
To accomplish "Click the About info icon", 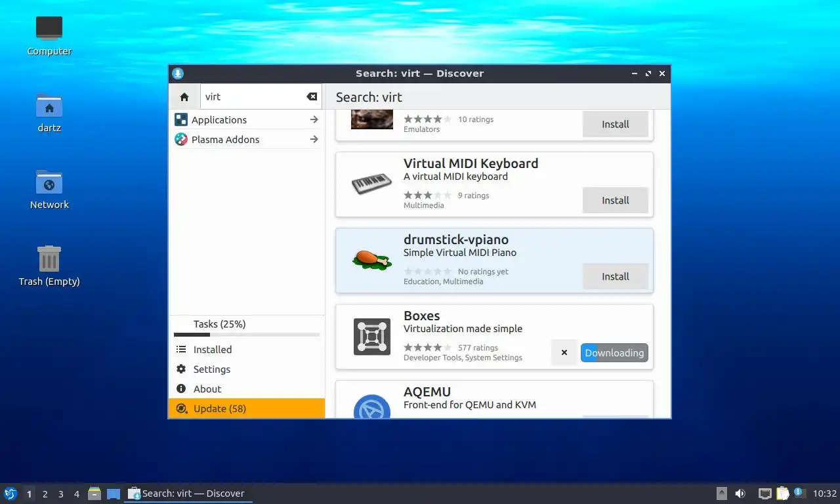I will (x=181, y=389).
